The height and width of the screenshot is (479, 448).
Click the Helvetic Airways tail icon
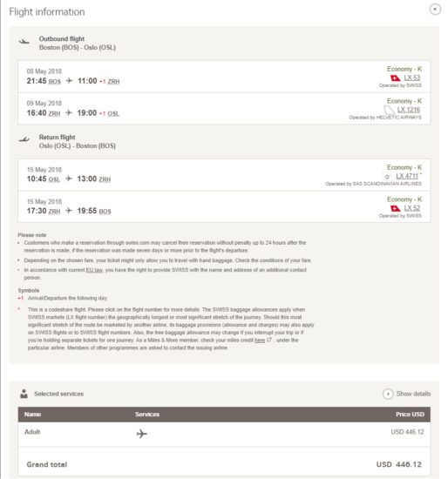click(389, 110)
